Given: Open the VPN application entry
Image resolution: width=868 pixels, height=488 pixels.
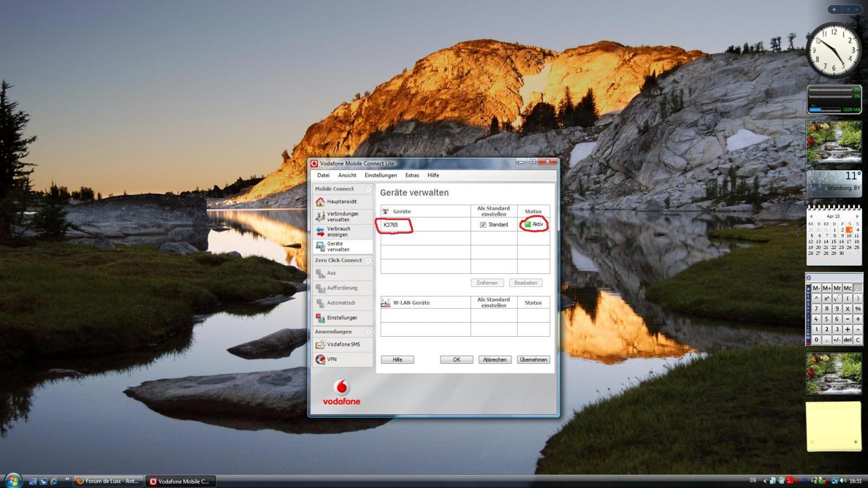Looking at the screenshot, I should tap(342, 359).
